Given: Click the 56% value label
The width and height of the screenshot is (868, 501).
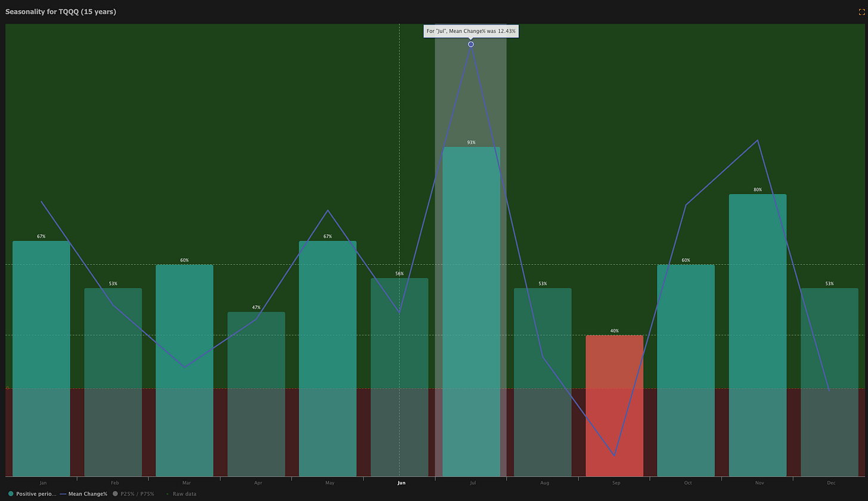Looking at the screenshot, I should (x=399, y=274).
